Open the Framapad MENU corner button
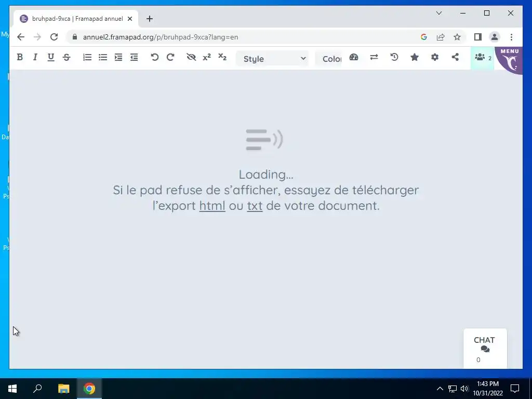532x399 pixels. [x=509, y=59]
